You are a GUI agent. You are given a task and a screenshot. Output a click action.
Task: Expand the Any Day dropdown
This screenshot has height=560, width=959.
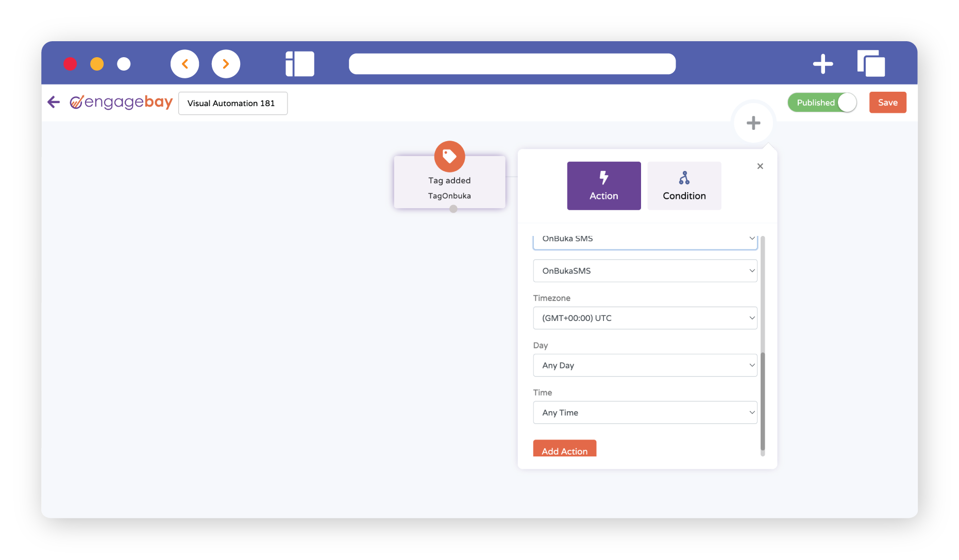pyautogui.click(x=645, y=365)
